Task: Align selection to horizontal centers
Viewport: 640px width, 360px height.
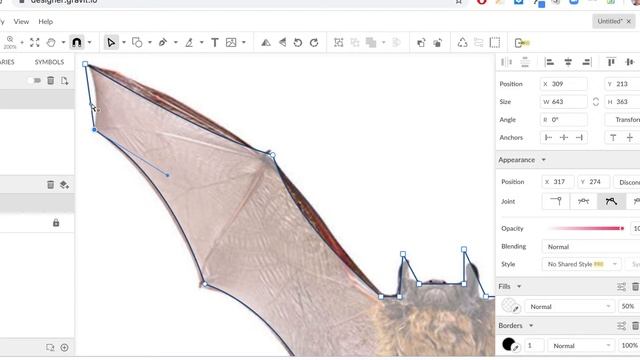Action: pyautogui.click(x=568, y=62)
